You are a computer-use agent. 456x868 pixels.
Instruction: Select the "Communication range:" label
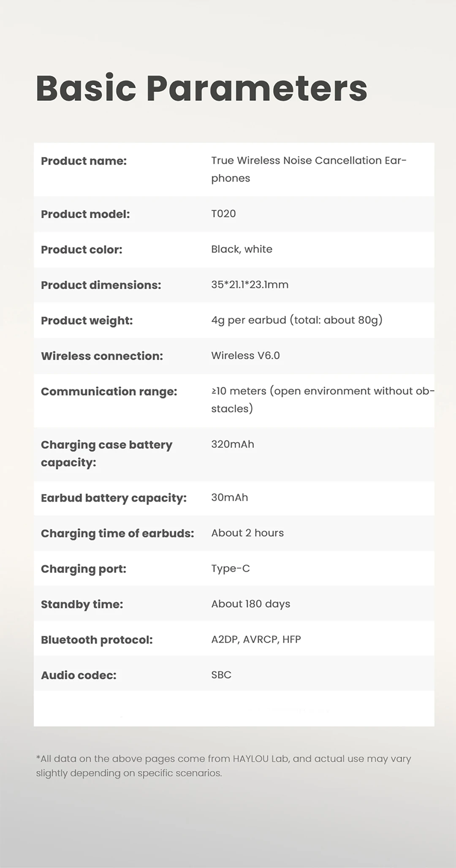coord(109,391)
